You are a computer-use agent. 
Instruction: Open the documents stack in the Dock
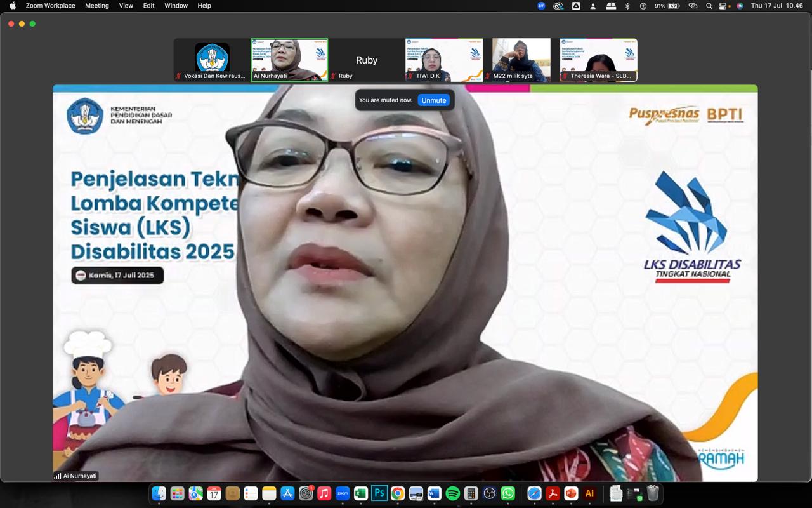point(616,493)
